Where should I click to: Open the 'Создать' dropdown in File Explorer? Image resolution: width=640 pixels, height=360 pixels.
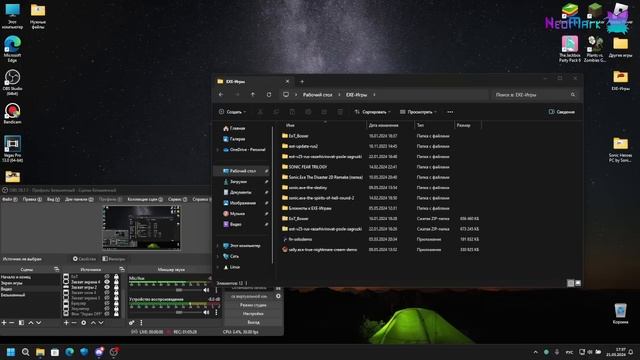232,112
